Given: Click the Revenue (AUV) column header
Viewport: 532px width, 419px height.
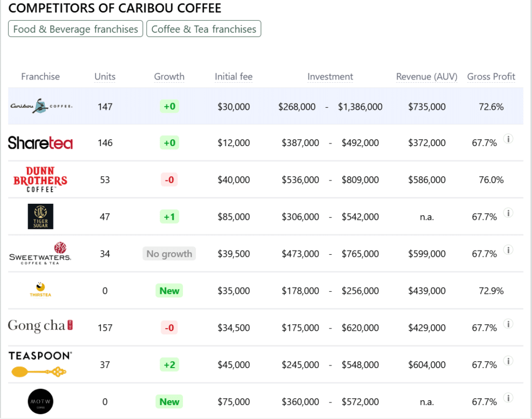Looking at the screenshot, I should pyautogui.click(x=427, y=77).
